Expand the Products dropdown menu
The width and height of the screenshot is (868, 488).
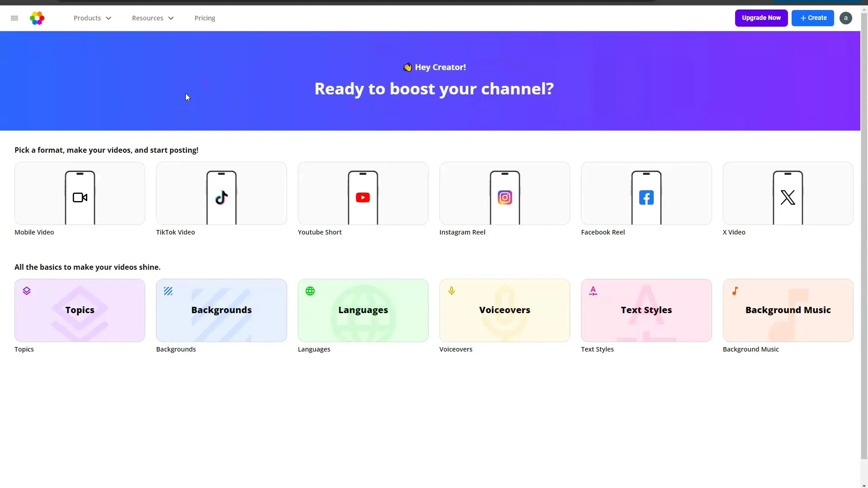pyautogui.click(x=92, y=18)
